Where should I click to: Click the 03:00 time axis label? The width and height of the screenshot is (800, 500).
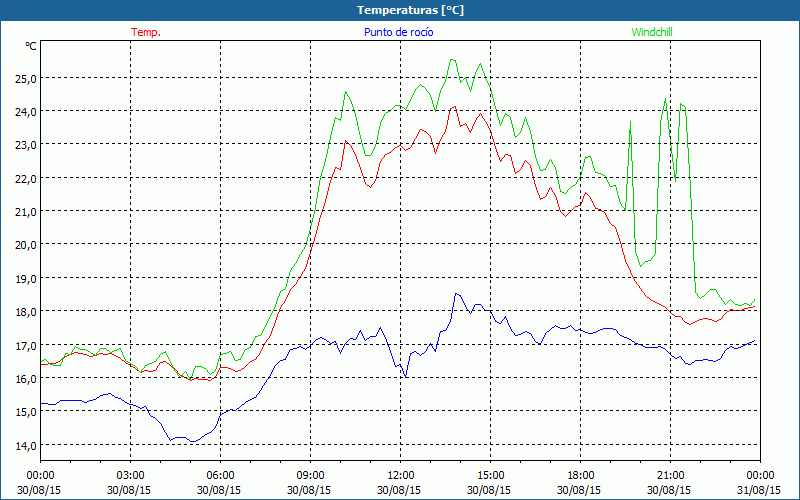131,476
